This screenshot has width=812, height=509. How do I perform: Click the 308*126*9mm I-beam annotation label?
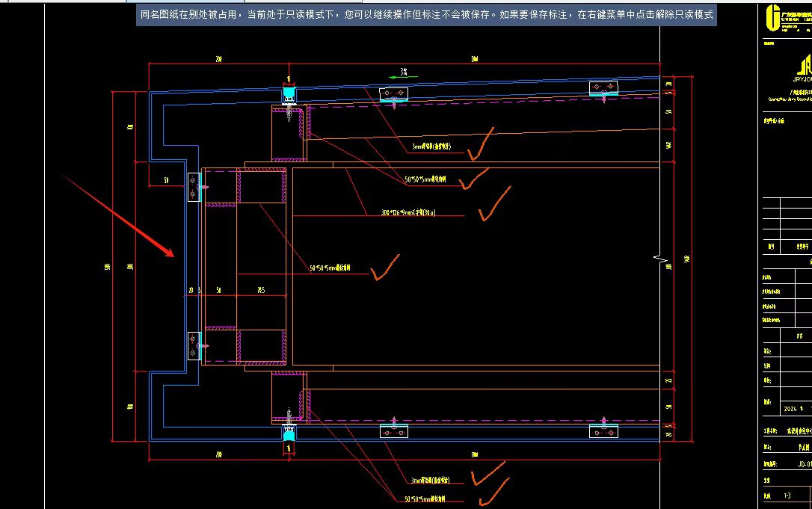pos(408,212)
